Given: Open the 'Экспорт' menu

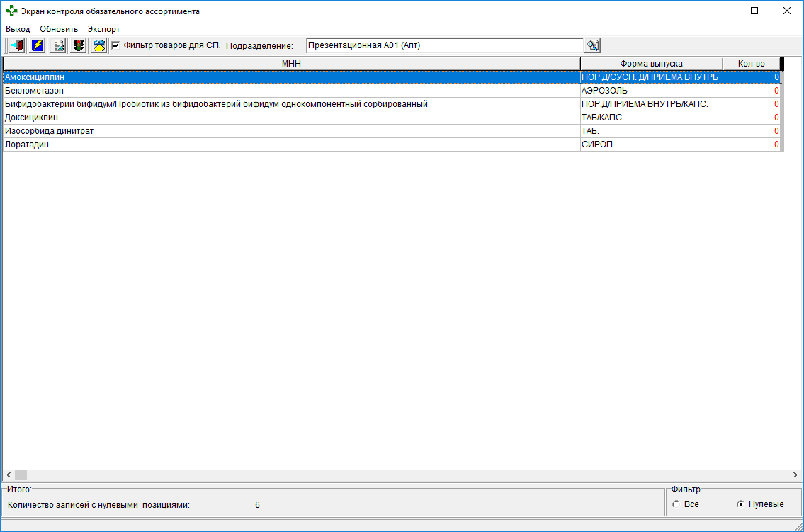Looking at the screenshot, I should tap(103, 29).
